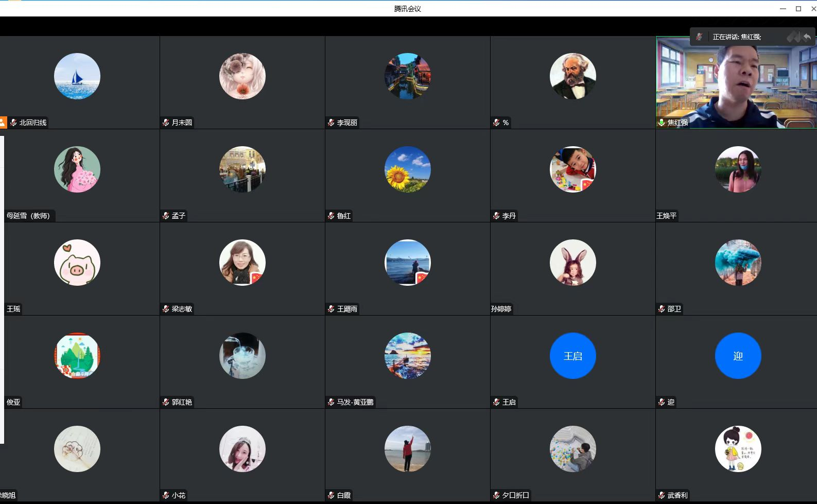Click the muted mic icon beside 李现丽
Viewport: 817px width, 504px height.
click(331, 123)
